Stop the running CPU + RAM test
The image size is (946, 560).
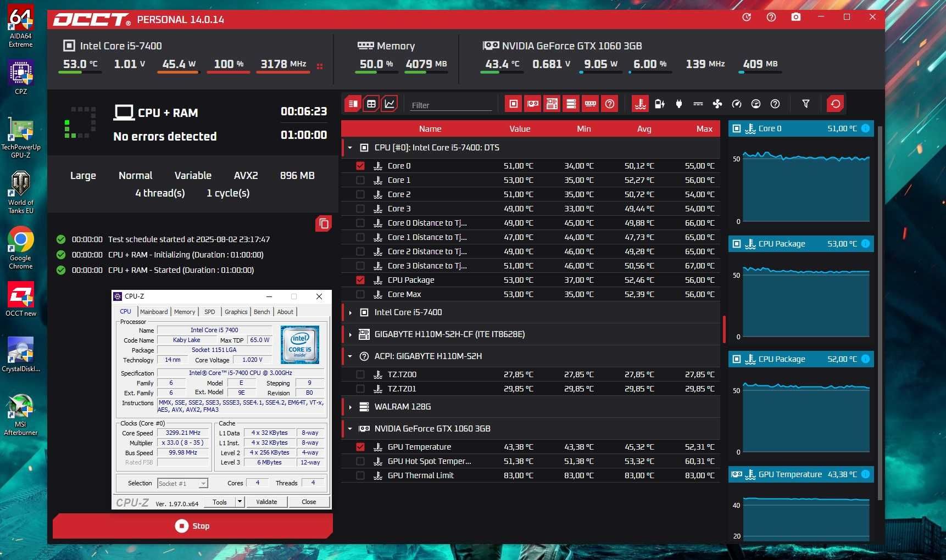pos(192,526)
